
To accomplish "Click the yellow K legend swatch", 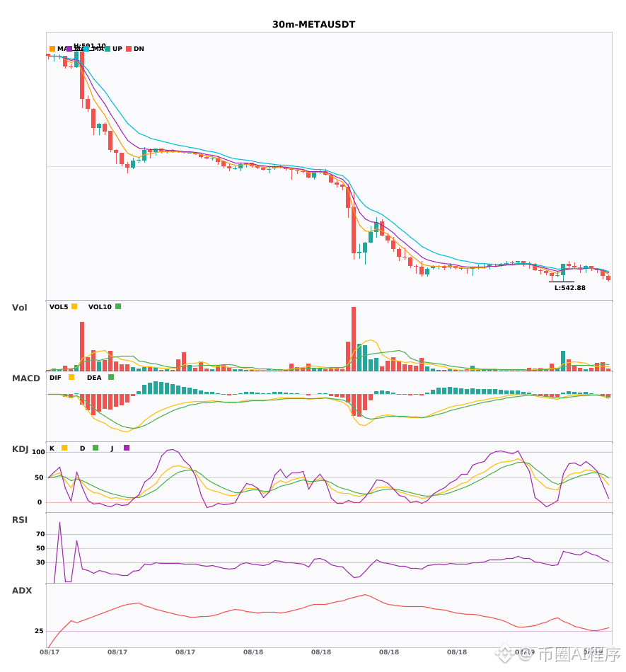I will coord(64,448).
